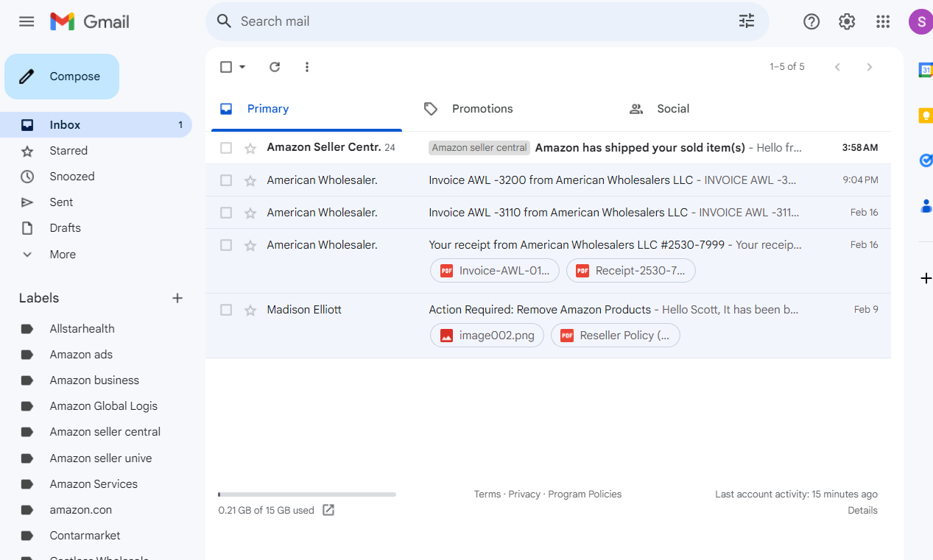Screen dimensions: 933x560
Task: Open the More options three-dot menu
Action: point(307,67)
